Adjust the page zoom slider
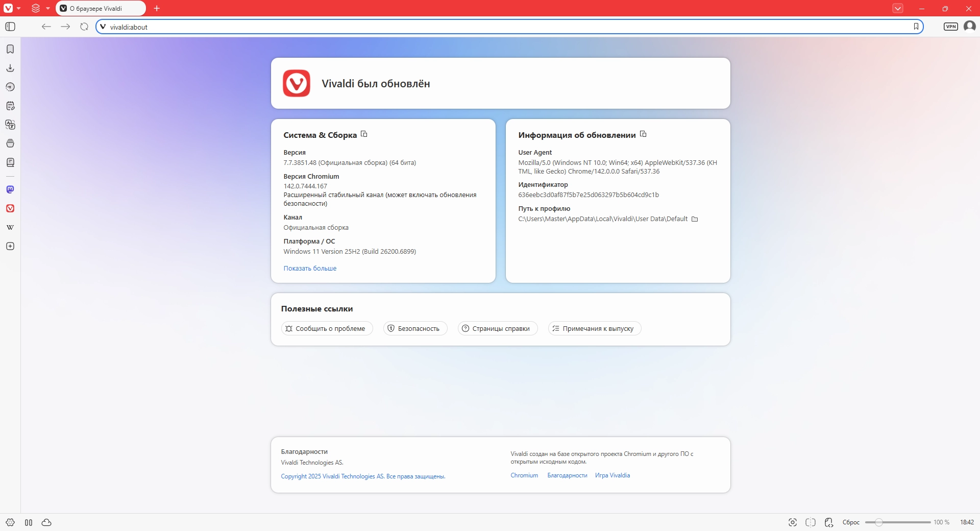980x531 pixels. [x=898, y=522]
